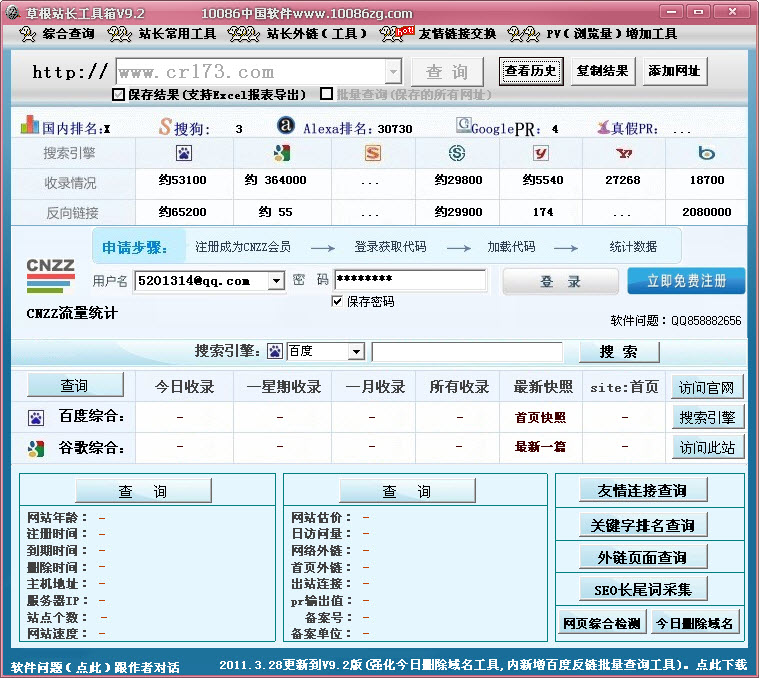Click 注册成为CNZZ会员 step text
This screenshot has height=678, width=759.
pyautogui.click(x=243, y=247)
